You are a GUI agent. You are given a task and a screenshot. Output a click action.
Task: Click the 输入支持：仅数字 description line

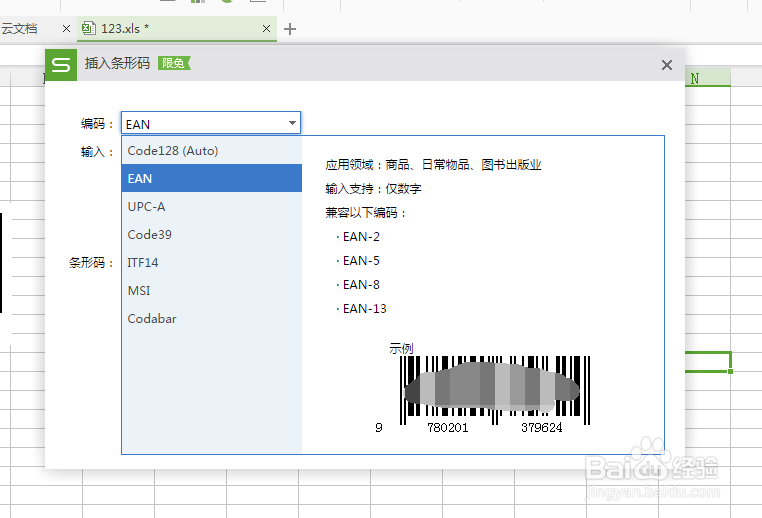373,189
